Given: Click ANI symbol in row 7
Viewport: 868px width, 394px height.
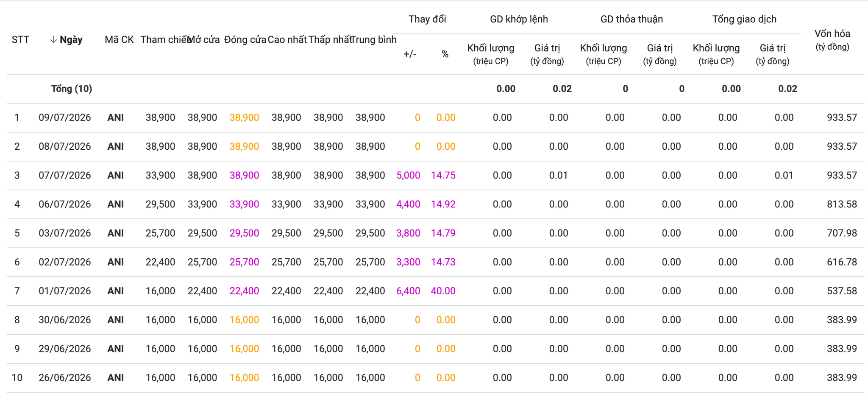Looking at the screenshot, I should pyautogui.click(x=116, y=291).
